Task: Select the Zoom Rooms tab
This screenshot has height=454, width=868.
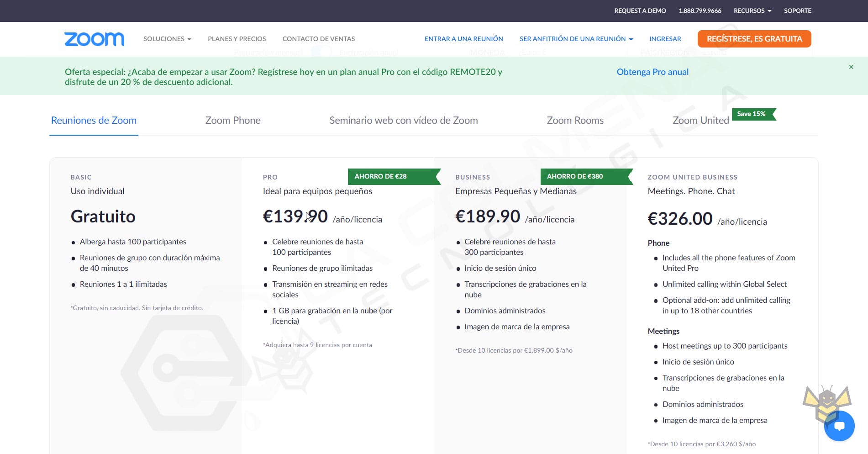Action: click(x=575, y=121)
